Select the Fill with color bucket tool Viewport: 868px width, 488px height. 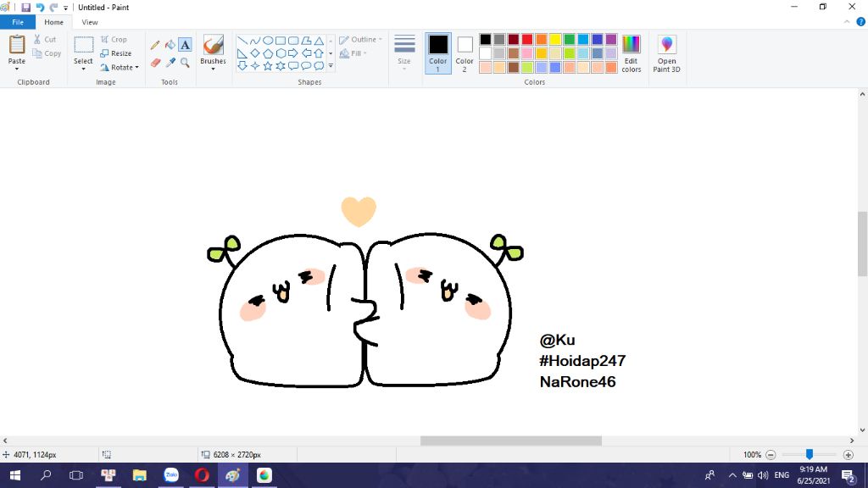tap(170, 45)
